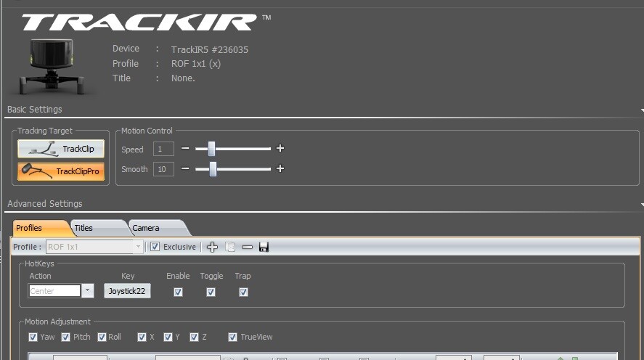Click the Joystick22 hotkey button
The height and width of the screenshot is (360, 644).
click(127, 291)
